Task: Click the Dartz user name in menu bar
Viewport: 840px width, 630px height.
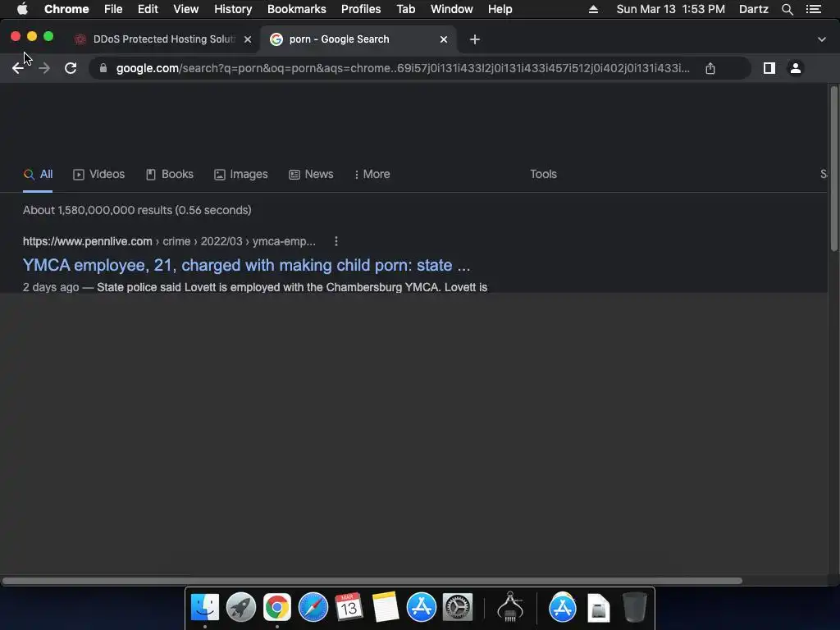Action: [x=753, y=9]
